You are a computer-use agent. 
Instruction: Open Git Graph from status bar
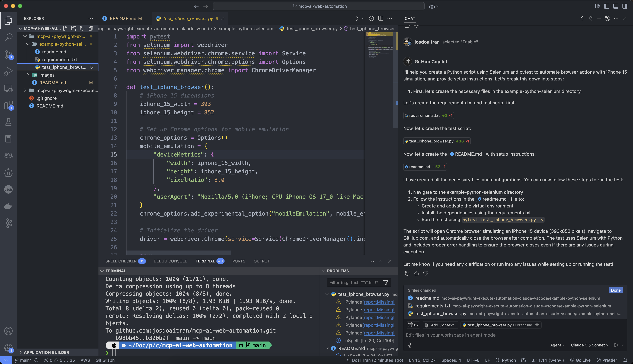(105, 360)
